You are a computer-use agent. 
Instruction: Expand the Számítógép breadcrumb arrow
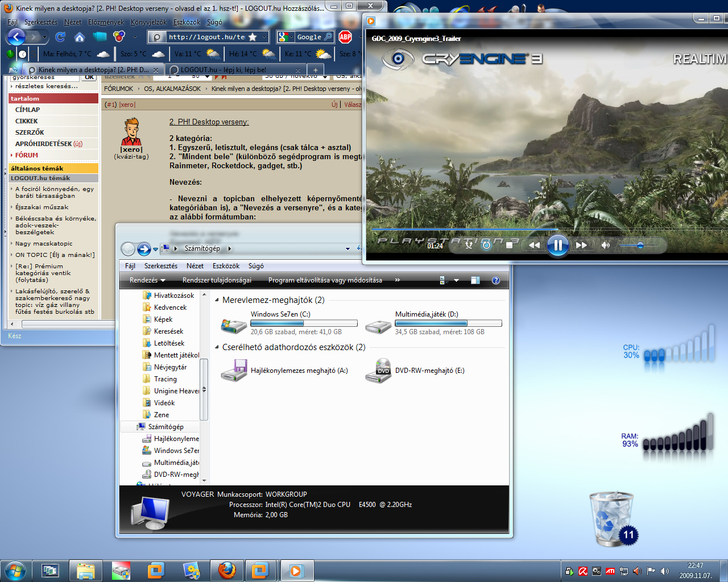click(230, 248)
